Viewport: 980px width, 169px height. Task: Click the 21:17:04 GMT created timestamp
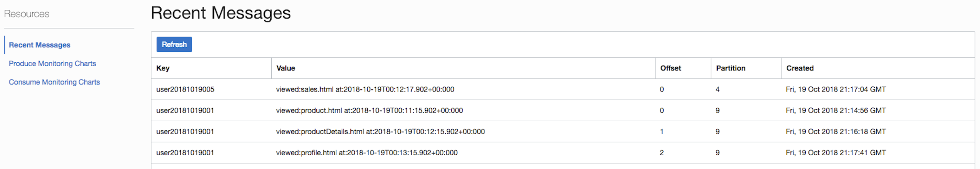(x=836, y=90)
